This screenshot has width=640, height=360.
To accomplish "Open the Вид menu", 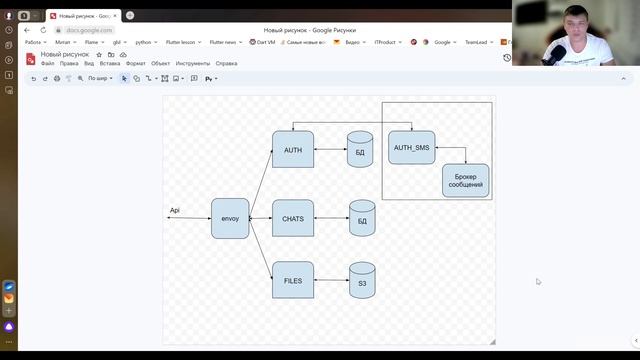I will click(x=89, y=64).
